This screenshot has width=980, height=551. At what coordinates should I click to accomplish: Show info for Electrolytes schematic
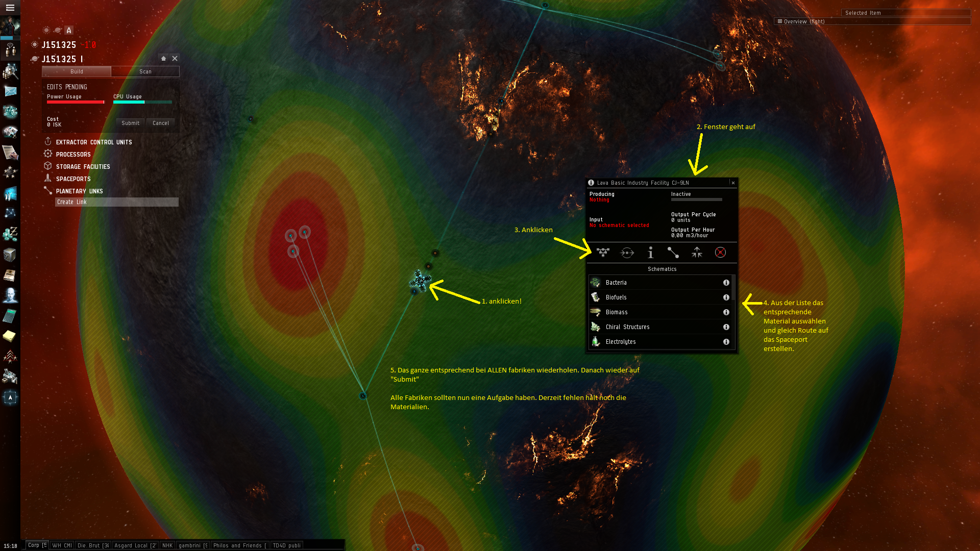(x=726, y=342)
